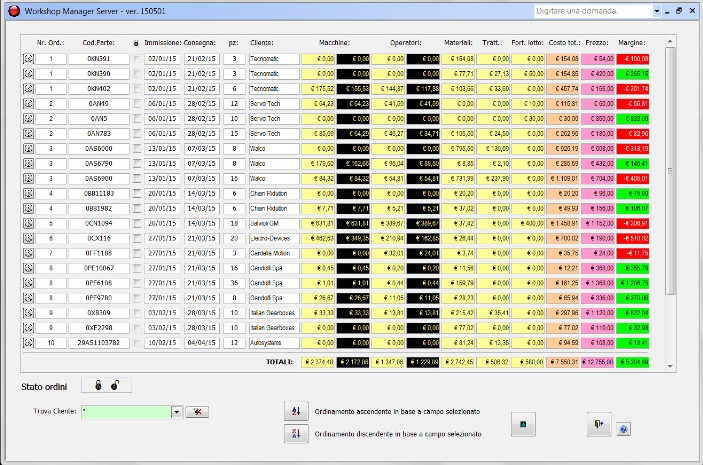
Task: Open the blue help icon
Action: point(623,429)
